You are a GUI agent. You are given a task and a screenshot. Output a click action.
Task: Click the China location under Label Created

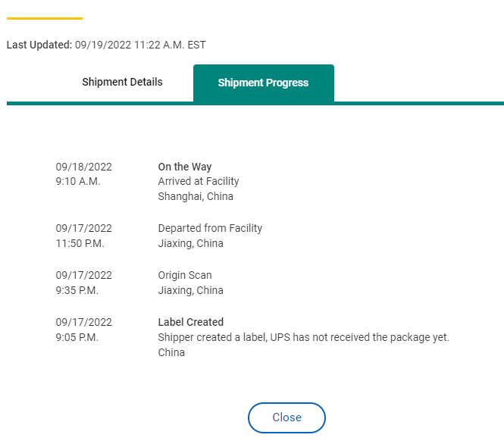[x=171, y=352]
